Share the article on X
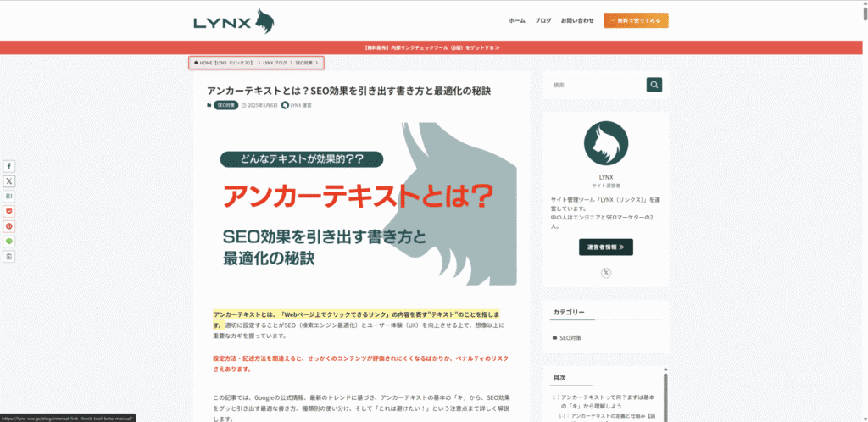The image size is (868, 422). point(8,180)
